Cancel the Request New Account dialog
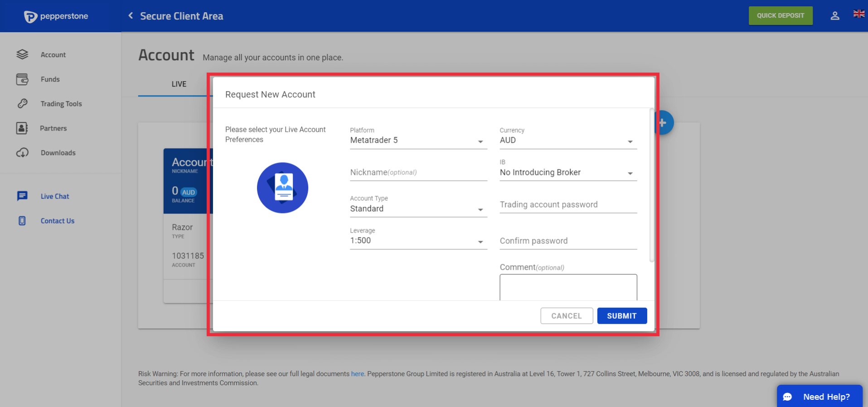868x407 pixels. 567,316
